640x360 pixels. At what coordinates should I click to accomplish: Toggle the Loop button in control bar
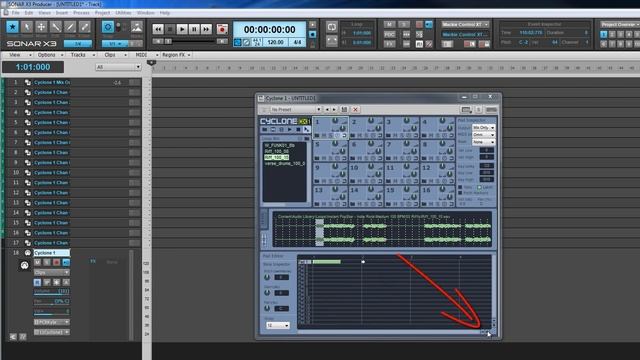pyautogui.click(x=331, y=27)
